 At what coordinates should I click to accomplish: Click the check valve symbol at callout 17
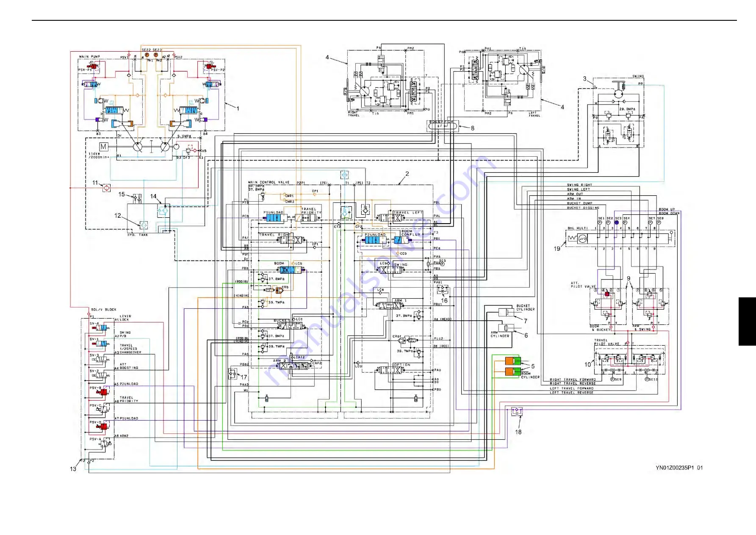point(233,374)
